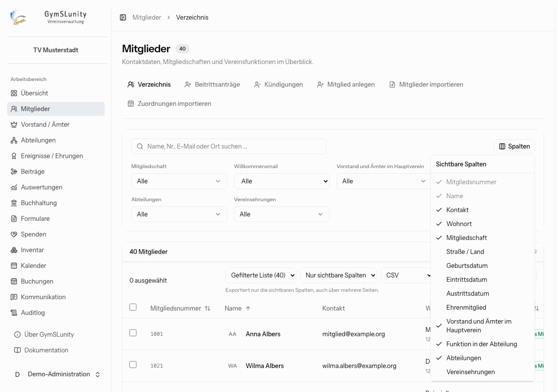Image resolution: width=558 pixels, height=392 pixels.
Task: Open the Nur sichtbare Spalten dropdown
Action: tap(338, 275)
